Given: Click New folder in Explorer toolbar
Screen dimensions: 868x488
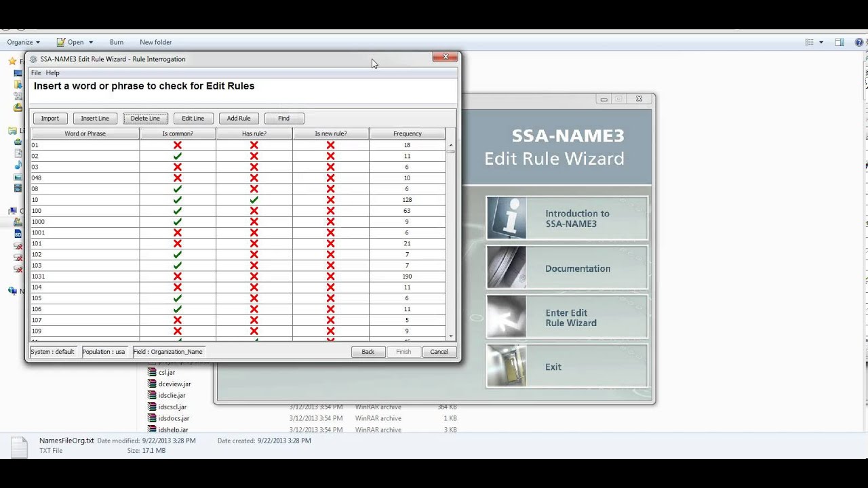Looking at the screenshot, I should [155, 42].
